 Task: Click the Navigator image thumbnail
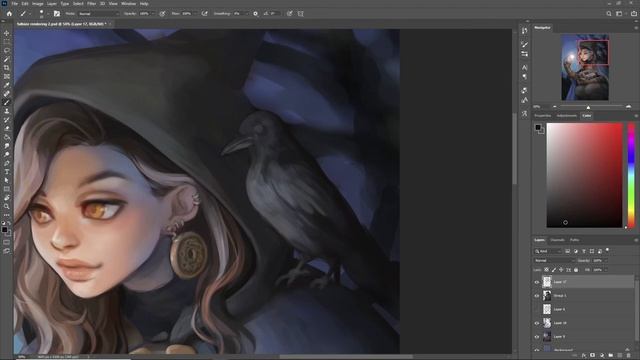pos(585,67)
